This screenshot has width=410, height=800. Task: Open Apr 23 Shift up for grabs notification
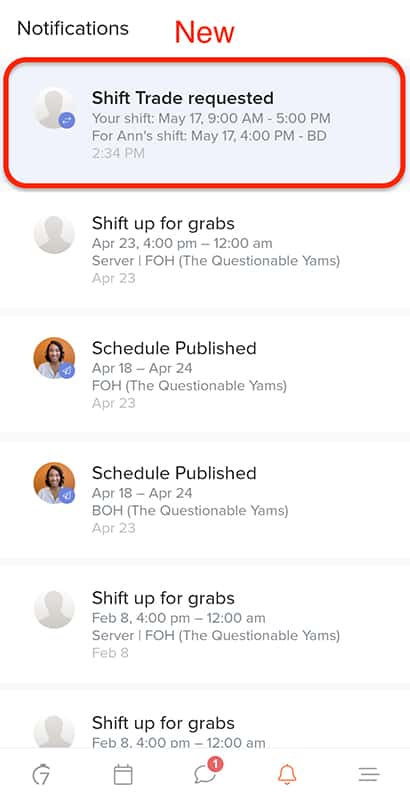pos(205,250)
